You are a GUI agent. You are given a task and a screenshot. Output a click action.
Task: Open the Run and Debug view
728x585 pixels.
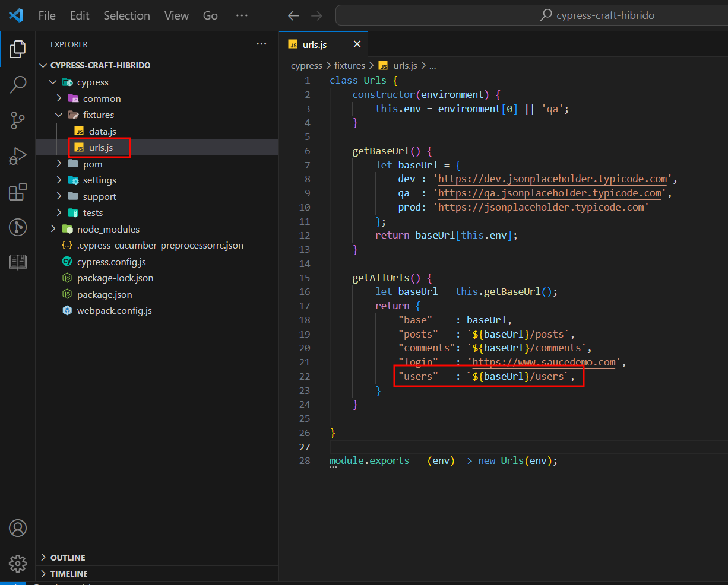tap(18, 156)
